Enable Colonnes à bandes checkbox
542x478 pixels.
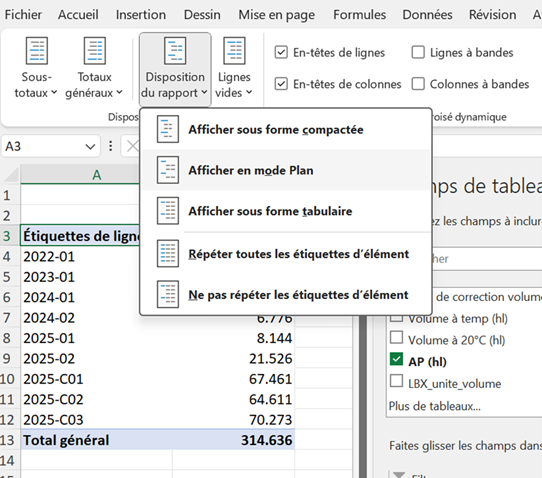tap(418, 84)
